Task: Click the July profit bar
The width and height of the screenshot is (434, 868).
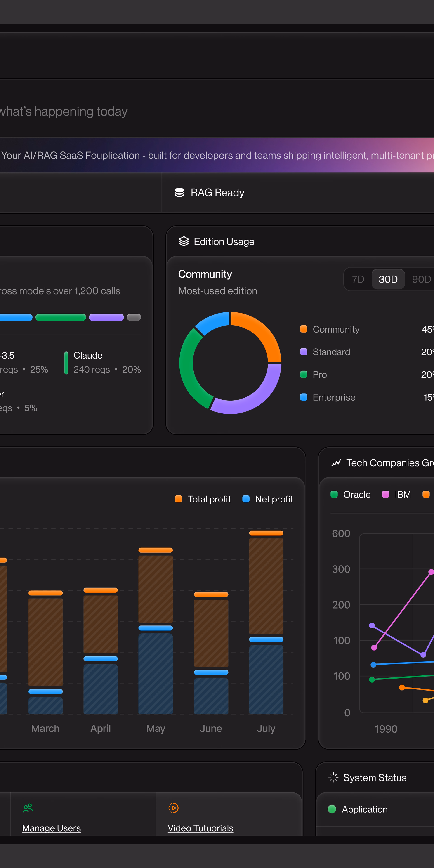Action: [266, 622]
